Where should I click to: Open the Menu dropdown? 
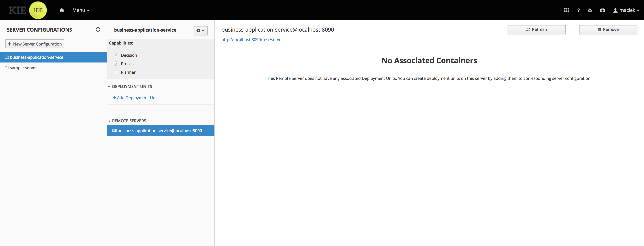(x=81, y=10)
